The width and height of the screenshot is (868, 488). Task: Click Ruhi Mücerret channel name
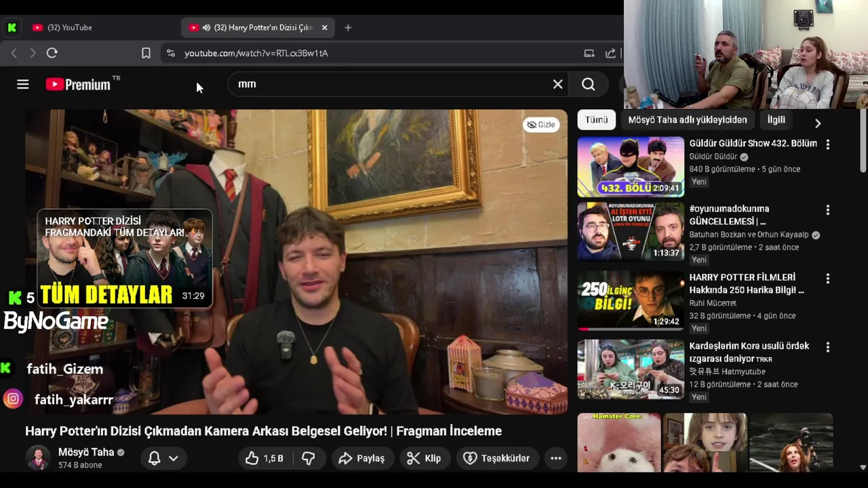point(713,303)
